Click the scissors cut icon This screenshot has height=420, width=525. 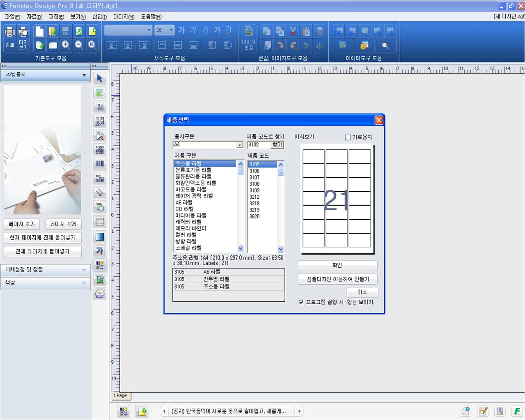tap(293, 31)
